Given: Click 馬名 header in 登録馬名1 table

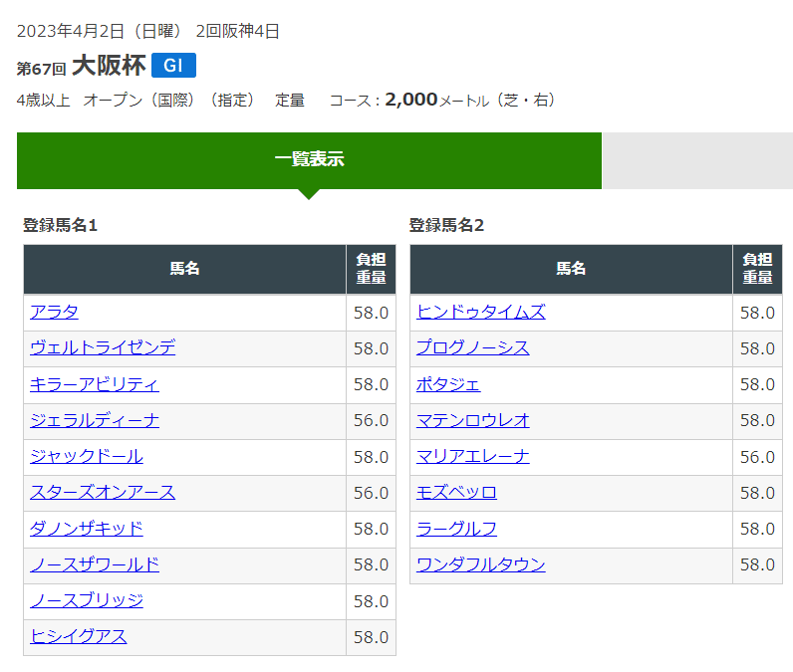Looking at the screenshot, I should pos(184,269).
